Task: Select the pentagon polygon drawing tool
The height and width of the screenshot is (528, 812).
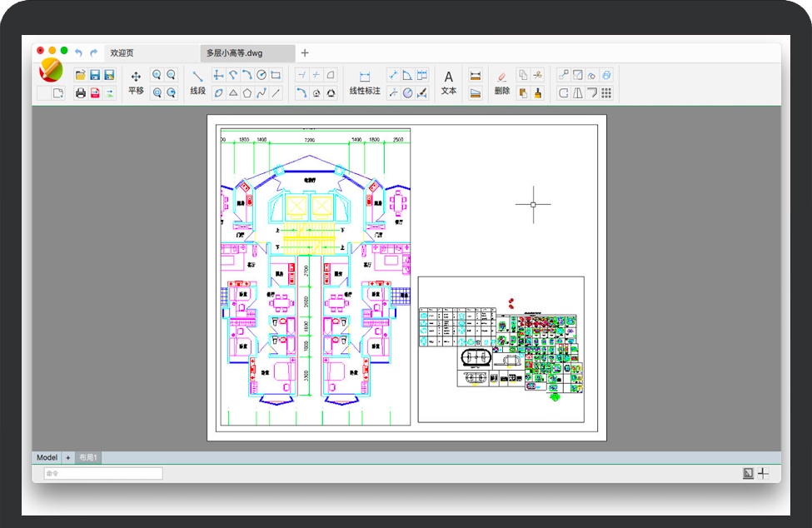Action: tap(247, 92)
